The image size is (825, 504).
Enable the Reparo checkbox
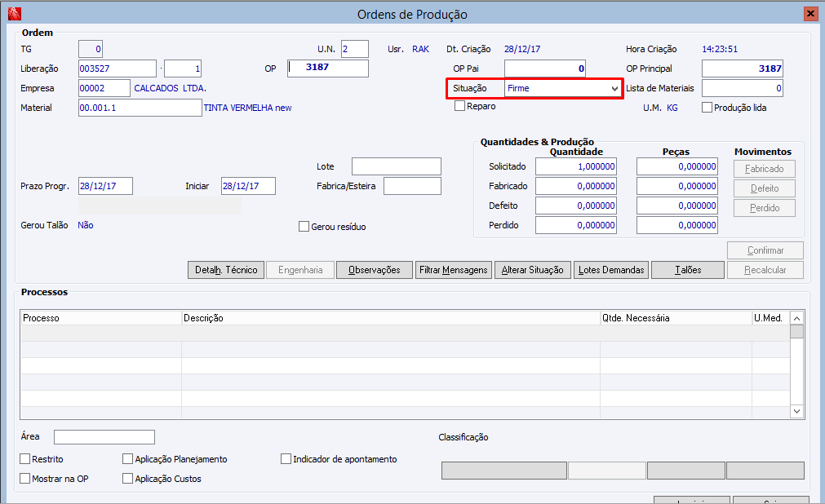click(460, 106)
